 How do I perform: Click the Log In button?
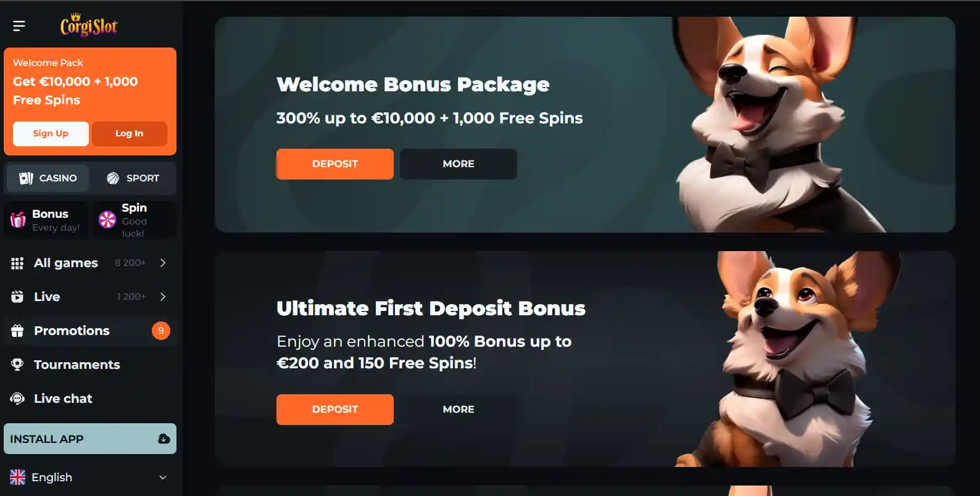pos(130,133)
